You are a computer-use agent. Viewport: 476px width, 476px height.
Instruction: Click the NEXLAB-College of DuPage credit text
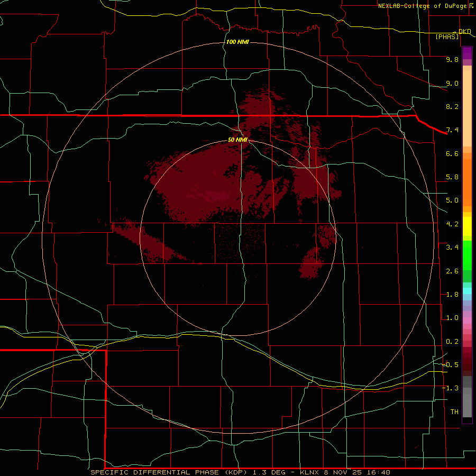(x=422, y=6)
